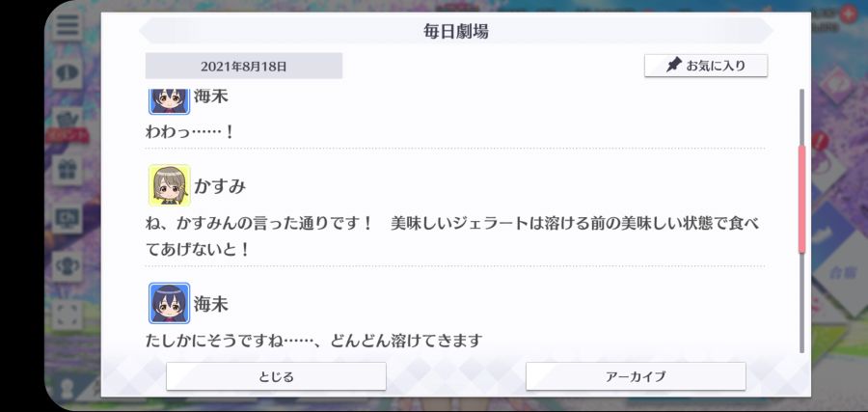868x412 pixels.
Task: Open the アーカイブ archive list
Action: 636,376
